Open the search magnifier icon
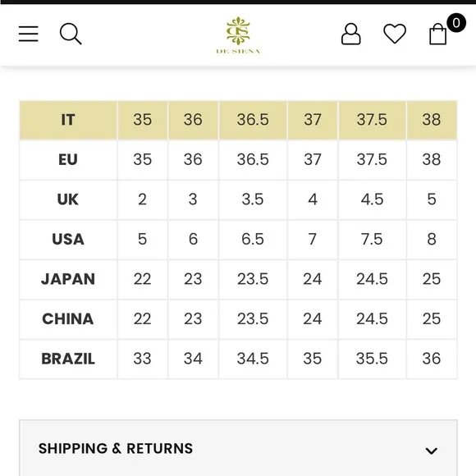Viewport: 476px width, 476px height. click(x=71, y=34)
